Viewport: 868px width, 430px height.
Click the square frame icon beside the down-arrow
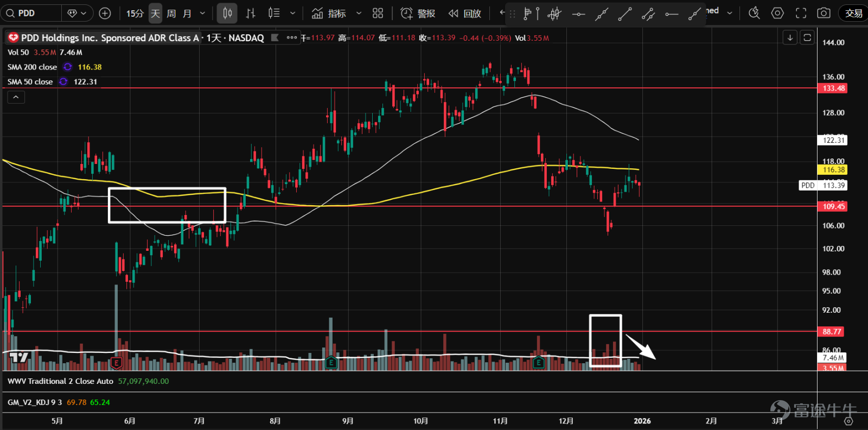click(807, 37)
